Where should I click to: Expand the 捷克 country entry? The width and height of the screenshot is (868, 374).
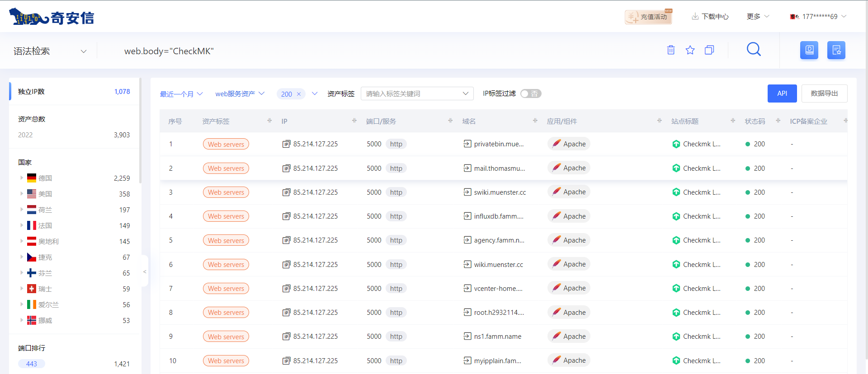point(21,257)
